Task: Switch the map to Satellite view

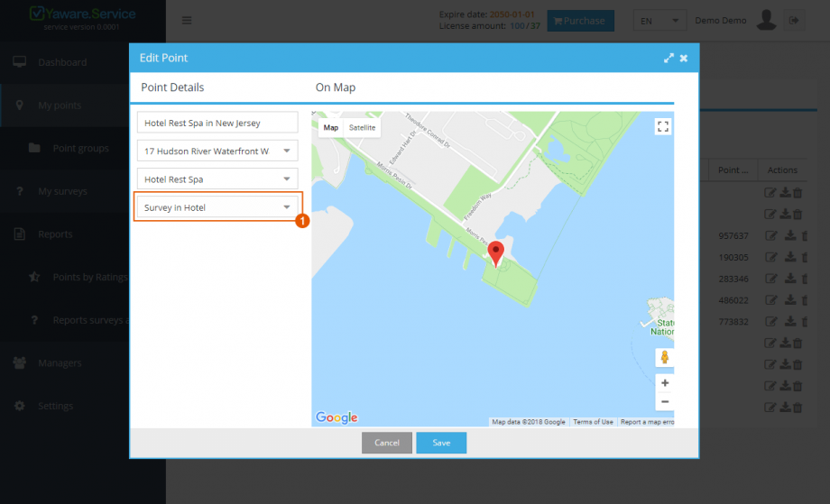Action: [362, 127]
